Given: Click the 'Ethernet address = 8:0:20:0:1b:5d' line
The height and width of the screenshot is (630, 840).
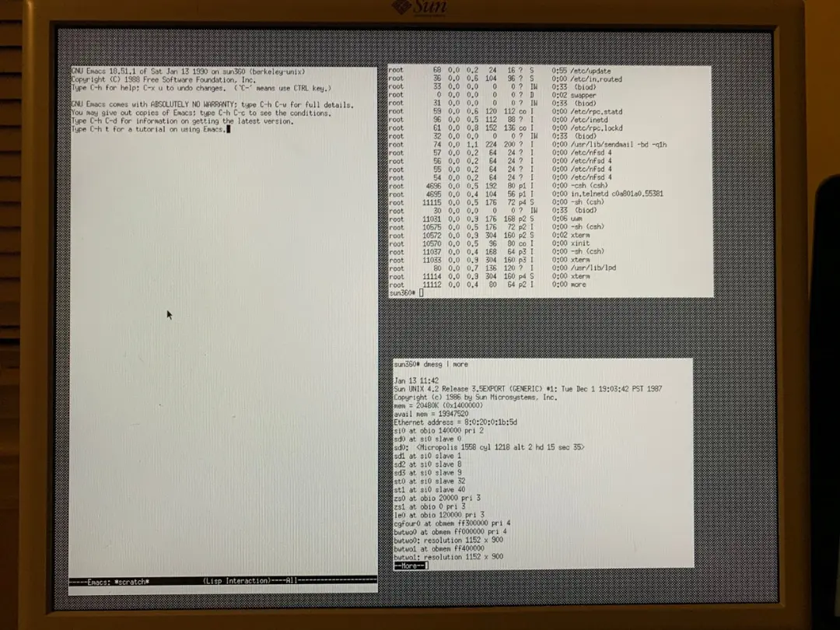Looking at the screenshot, I should [x=455, y=422].
